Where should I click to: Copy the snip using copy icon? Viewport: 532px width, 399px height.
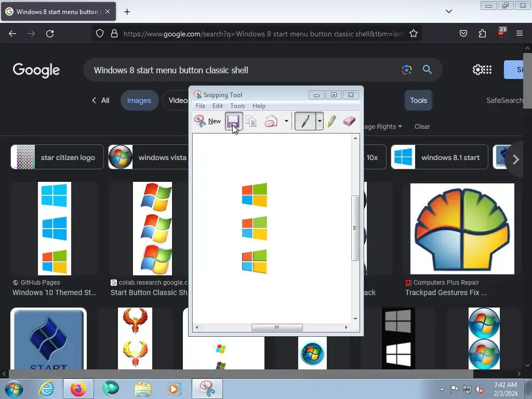click(251, 121)
